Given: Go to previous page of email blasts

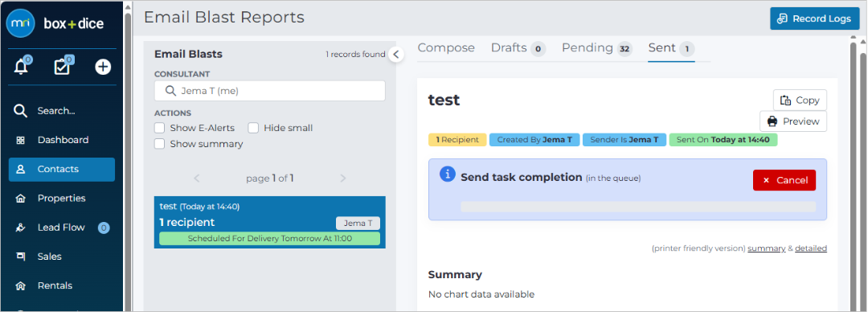Looking at the screenshot, I should (x=197, y=179).
